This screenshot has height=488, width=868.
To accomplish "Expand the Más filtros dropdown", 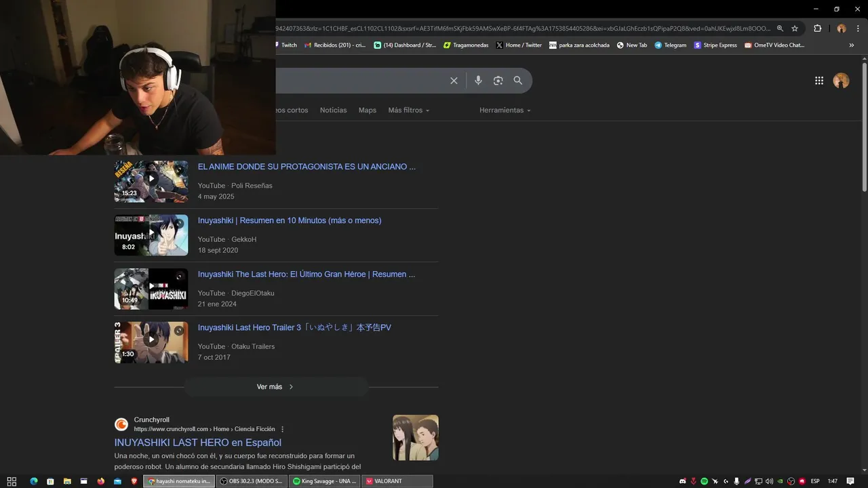I will (x=409, y=110).
